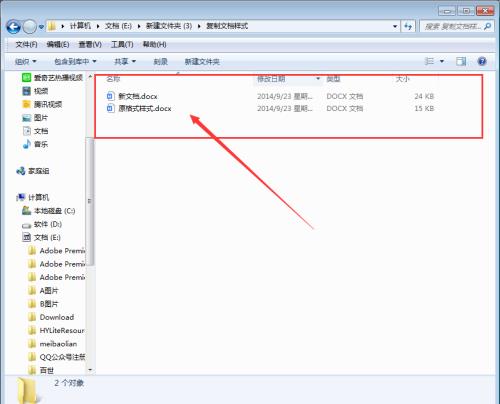Open the 组织 dropdown menu

26,62
